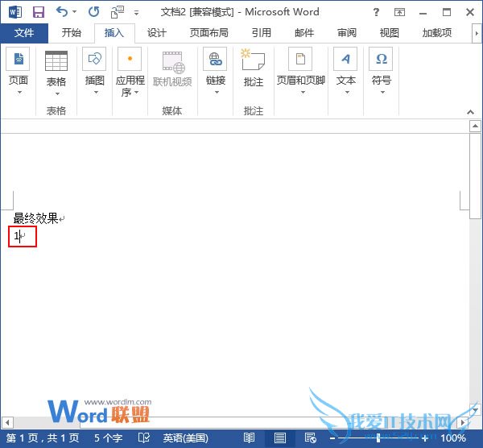Click the proofing errors book icon
483x448 pixels.
click(x=144, y=438)
